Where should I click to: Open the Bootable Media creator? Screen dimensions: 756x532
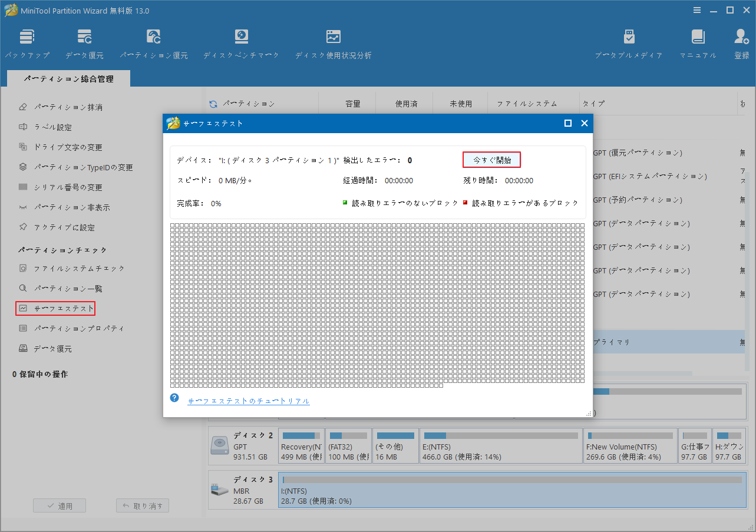click(628, 42)
